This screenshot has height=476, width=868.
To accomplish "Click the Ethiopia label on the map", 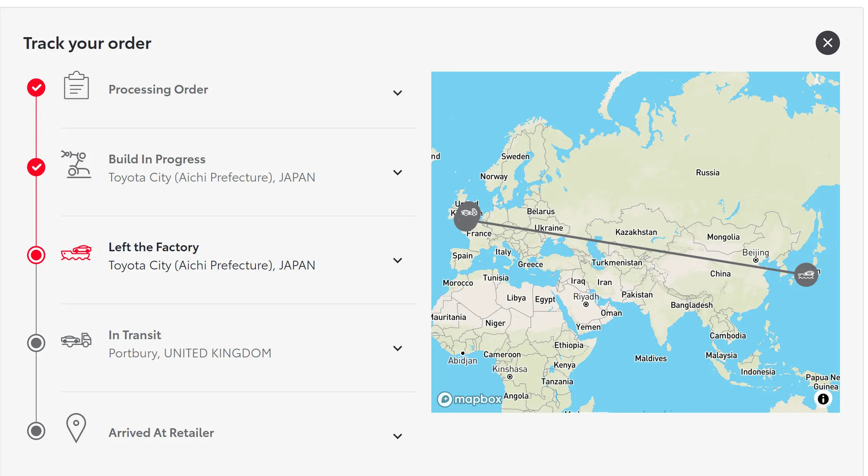I will pyautogui.click(x=569, y=345).
